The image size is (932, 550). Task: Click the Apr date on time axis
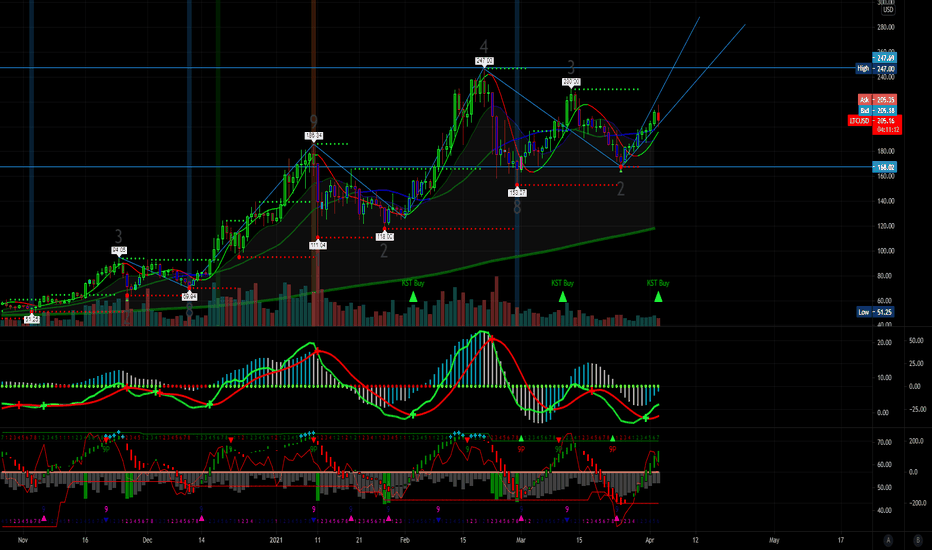pos(650,540)
